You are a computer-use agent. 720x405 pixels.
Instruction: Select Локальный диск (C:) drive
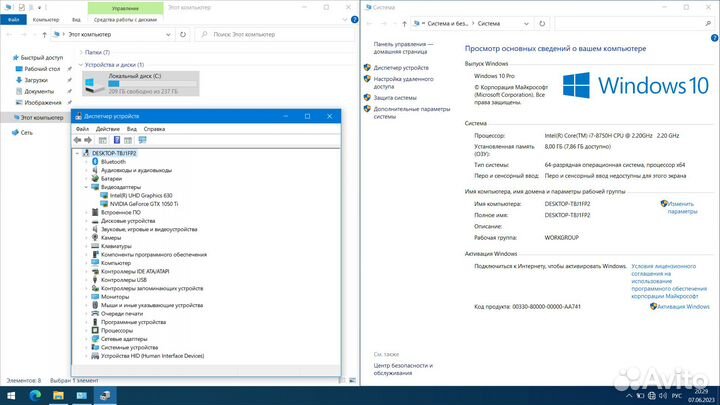point(141,84)
